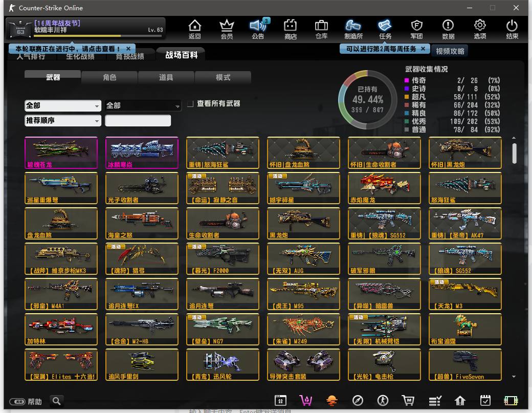The width and height of the screenshot is (532, 413).
Task: Click the weapon search input field
Action: 138,120
